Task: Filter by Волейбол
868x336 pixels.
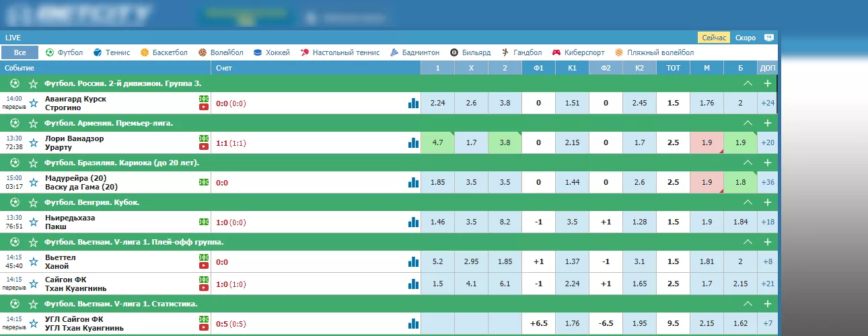Action: [221, 52]
